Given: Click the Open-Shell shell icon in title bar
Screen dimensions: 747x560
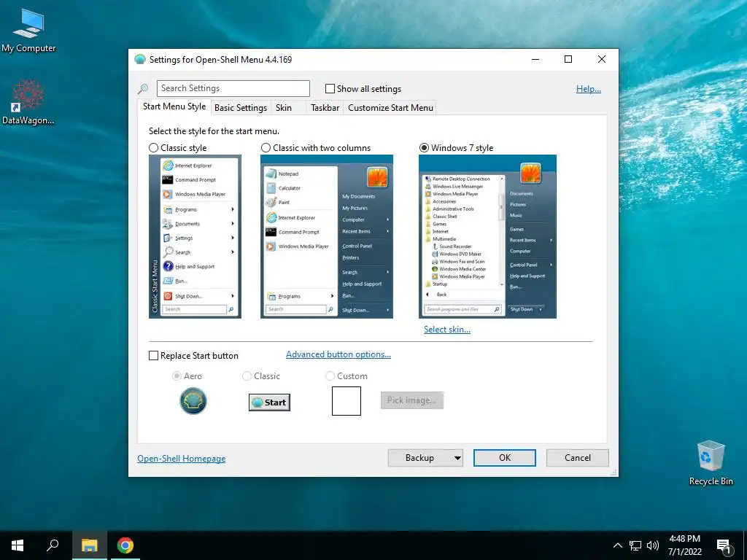Looking at the screenshot, I should [x=140, y=60].
